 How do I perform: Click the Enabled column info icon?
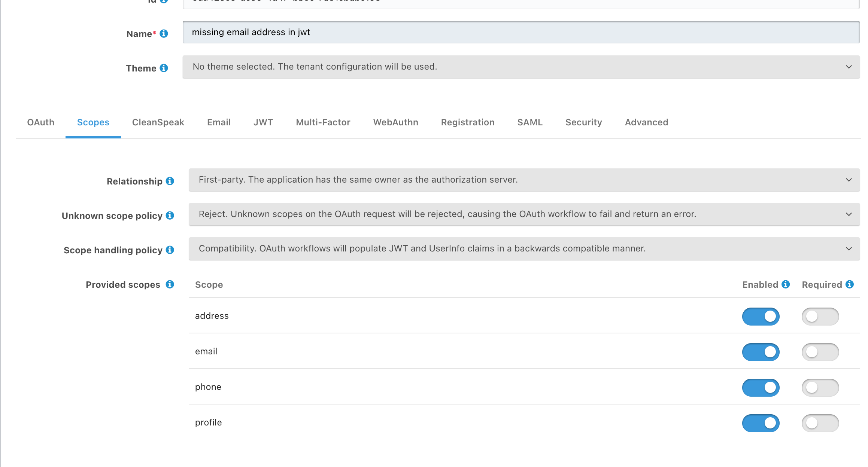coord(786,284)
